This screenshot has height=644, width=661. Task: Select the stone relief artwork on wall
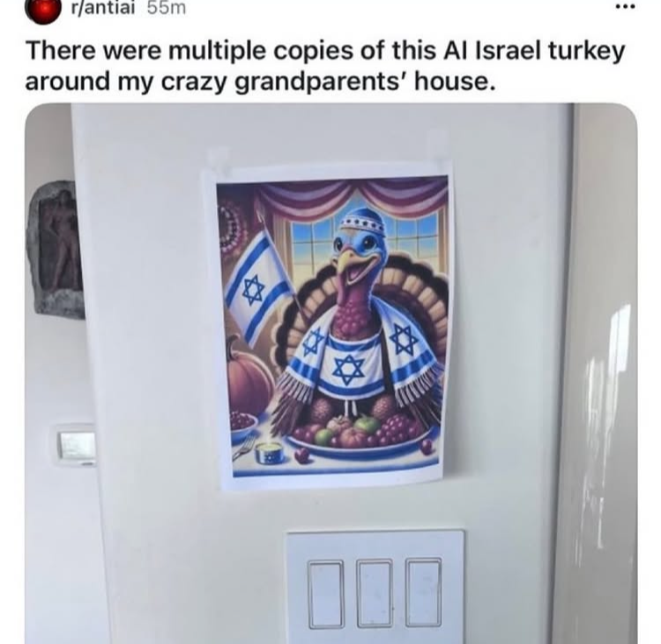click(x=55, y=248)
